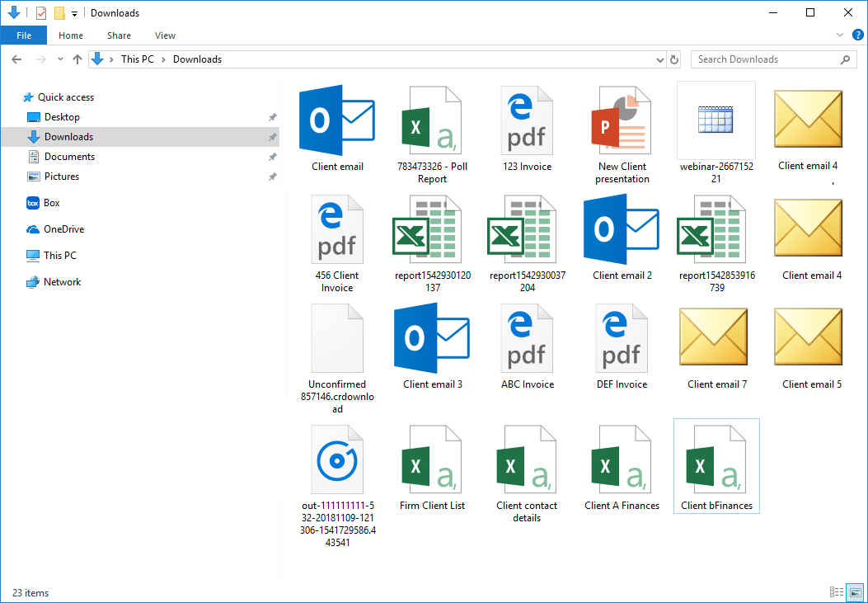
Task: Select Quick access in the navigation pane
Action: (x=59, y=97)
